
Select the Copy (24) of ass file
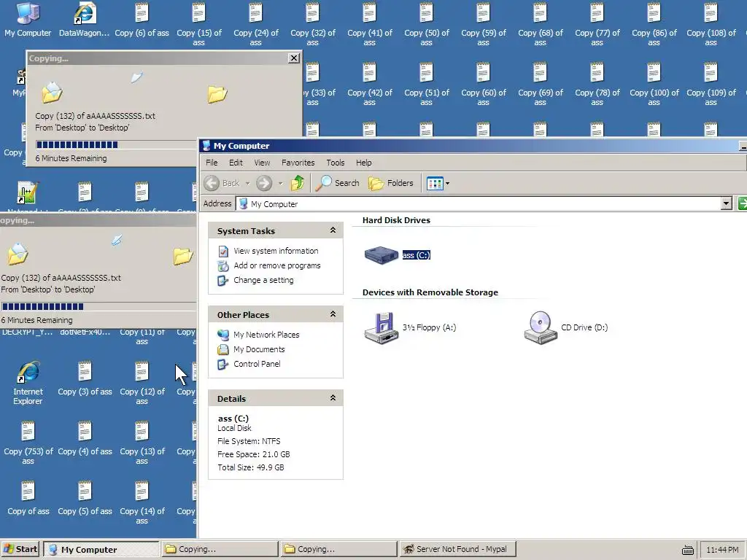tap(256, 24)
